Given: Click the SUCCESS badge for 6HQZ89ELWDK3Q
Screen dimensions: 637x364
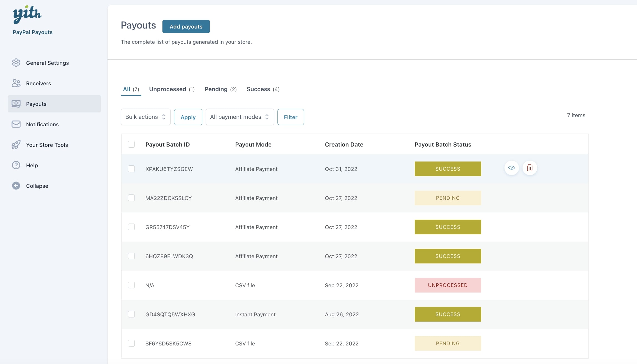Looking at the screenshot, I should pos(448,256).
